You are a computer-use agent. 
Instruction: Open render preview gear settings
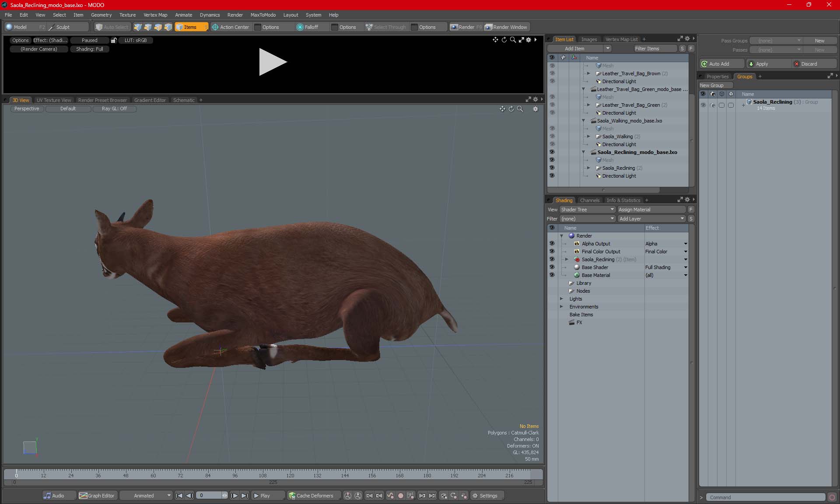point(528,40)
